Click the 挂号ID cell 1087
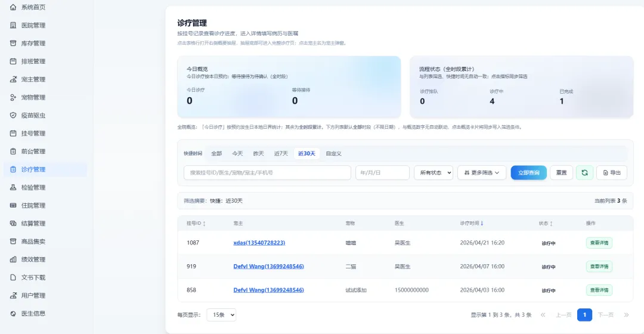644x334 pixels. point(193,243)
